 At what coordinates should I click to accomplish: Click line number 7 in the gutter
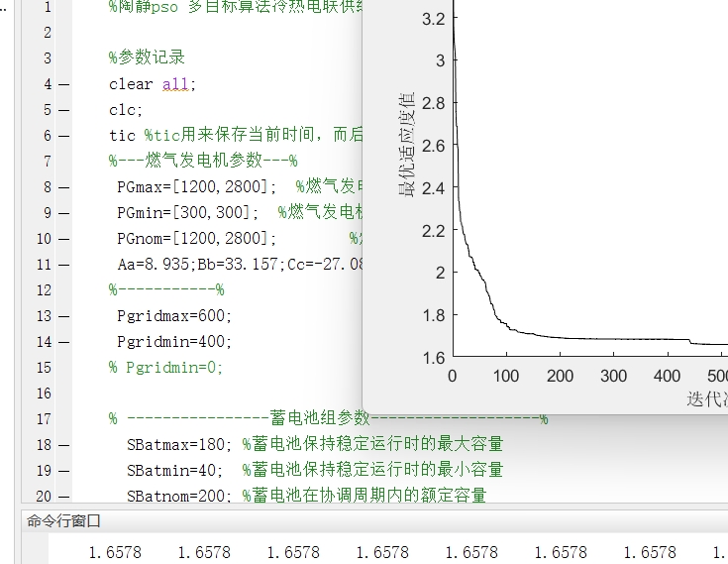(x=48, y=162)
